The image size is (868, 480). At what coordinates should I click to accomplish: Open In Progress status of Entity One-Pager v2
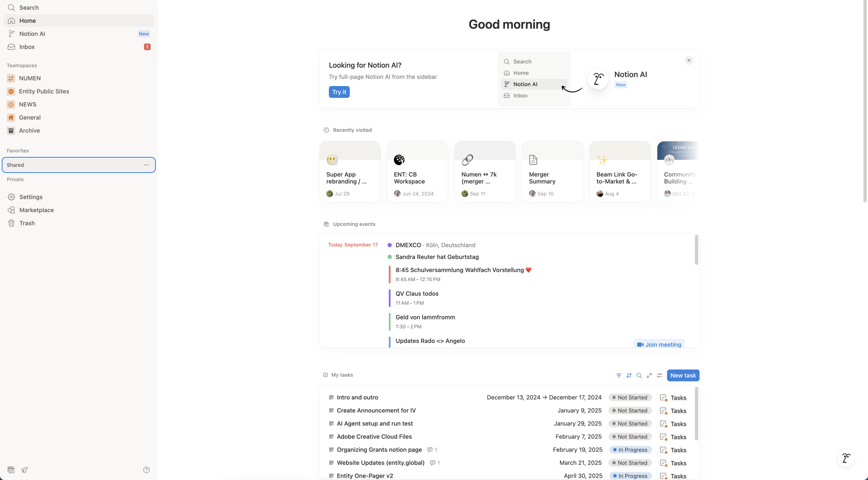click(630, 476)
